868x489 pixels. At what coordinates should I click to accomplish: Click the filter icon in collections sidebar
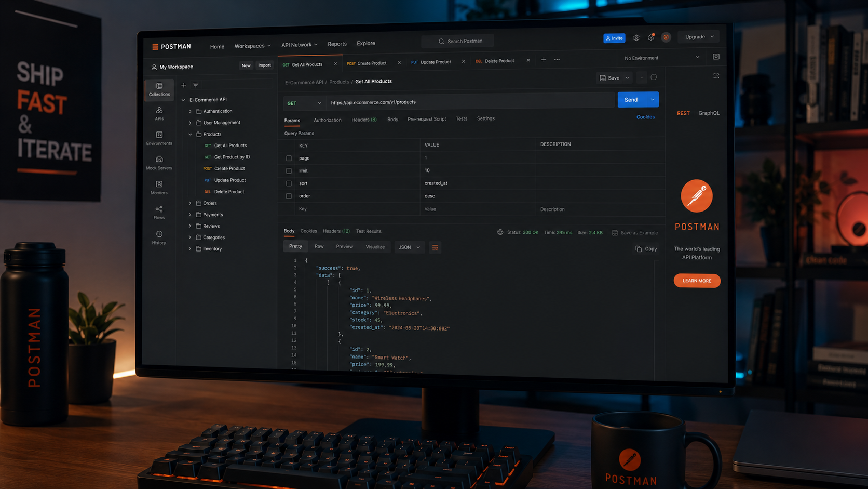(x=196, y=85)
